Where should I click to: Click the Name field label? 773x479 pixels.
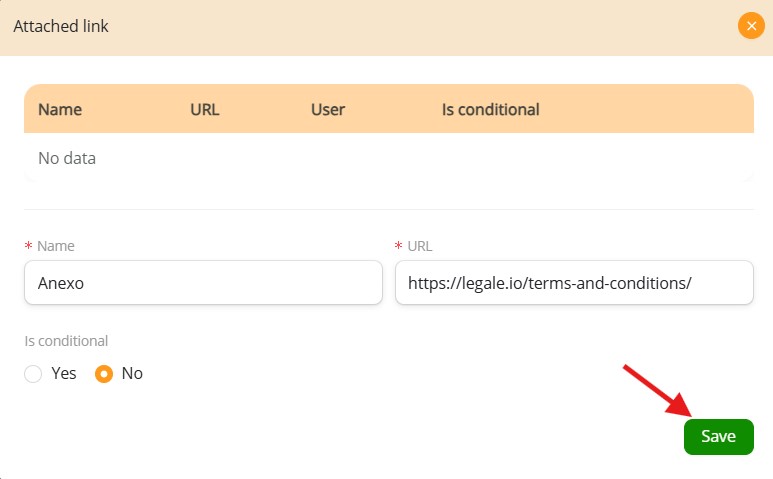coord(56,246)
